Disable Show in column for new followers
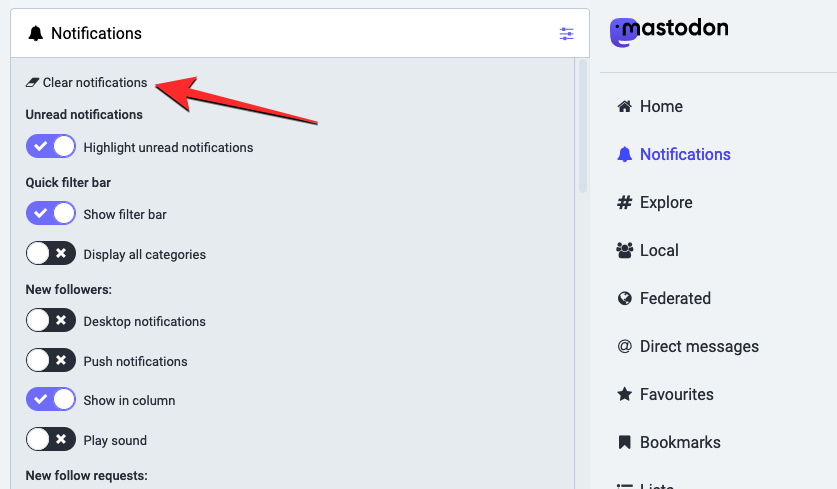Screen dimensions: 837x489 (51, 399)
